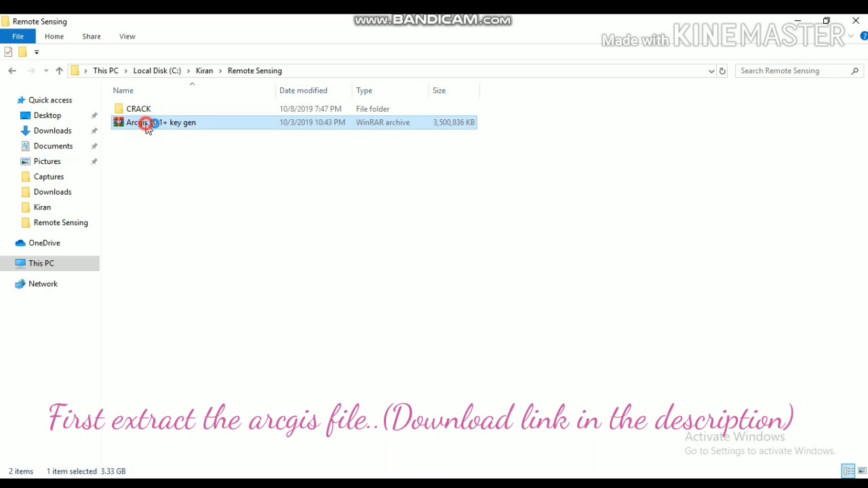Expand the chevron after Kiran breadcrumb
The width and height of the screenshot is (868, 488).
click(x=220, y=70)
